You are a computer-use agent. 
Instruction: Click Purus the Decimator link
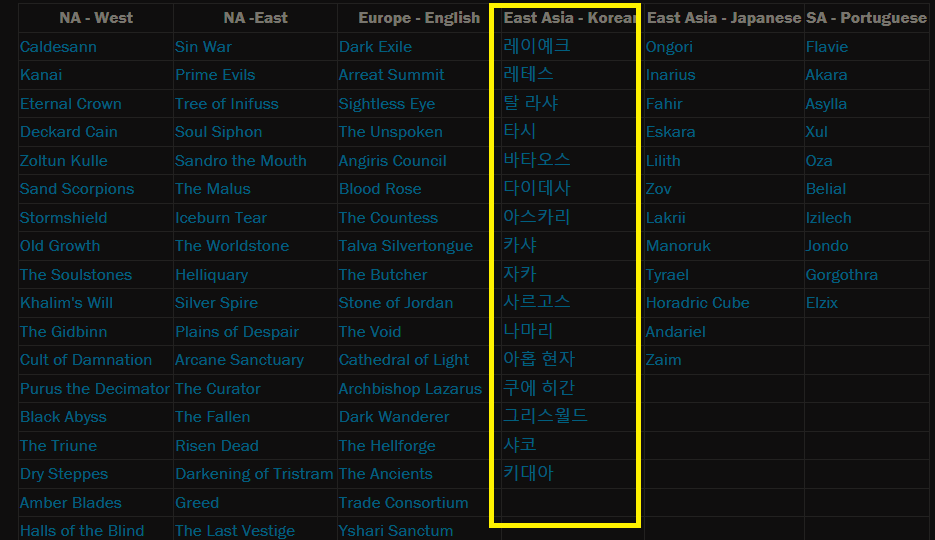coord(95,389)
